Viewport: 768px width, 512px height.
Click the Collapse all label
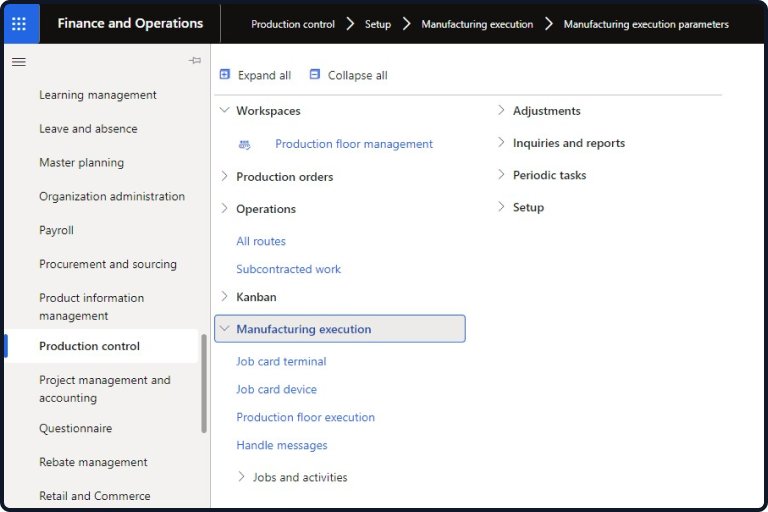(x=358, y=75)
